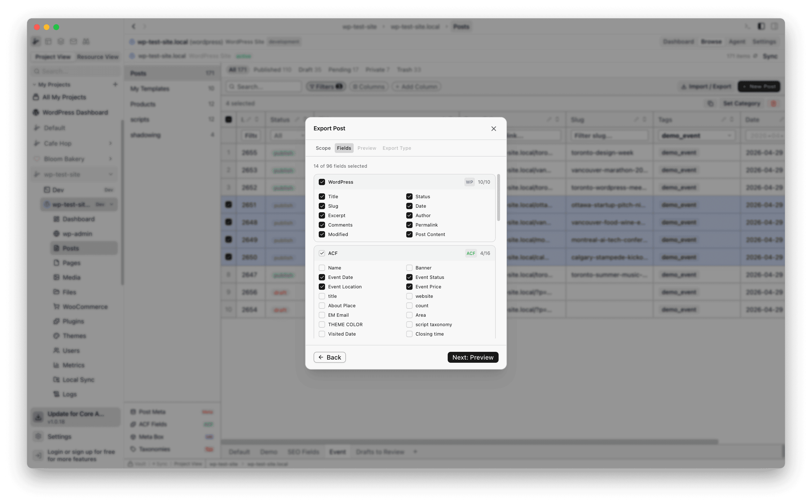Select the Fields tab in Export Post

(x=344, y=148)
